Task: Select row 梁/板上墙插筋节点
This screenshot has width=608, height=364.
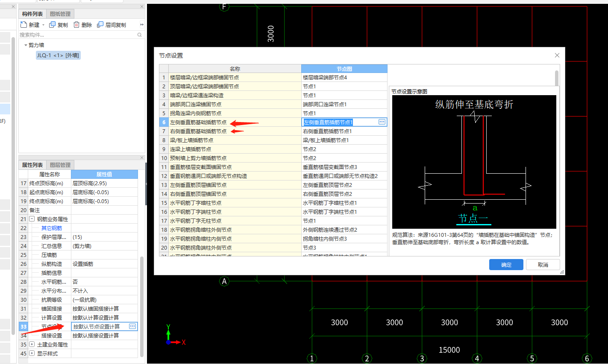Action: click(235, 140)
